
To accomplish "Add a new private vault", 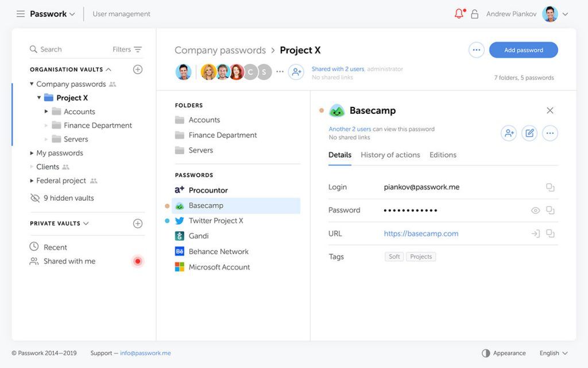I will [138, 224].
